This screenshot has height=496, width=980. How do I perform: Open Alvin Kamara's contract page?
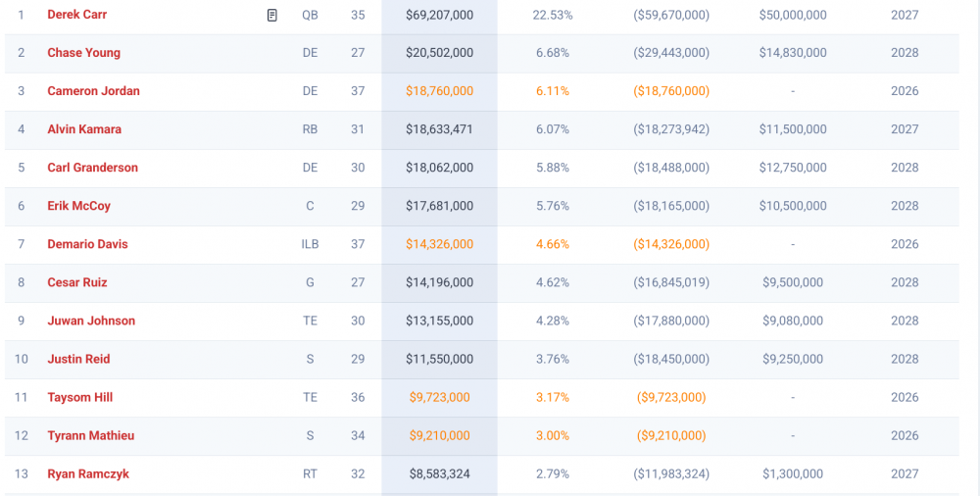pos(84,129)
